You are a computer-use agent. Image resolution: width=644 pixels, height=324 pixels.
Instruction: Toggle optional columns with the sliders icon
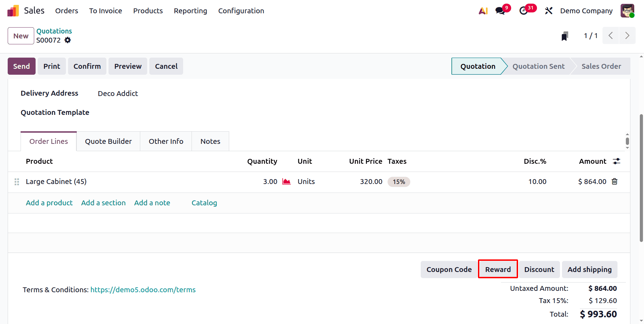pyautogui.click(x=616, y=161)
